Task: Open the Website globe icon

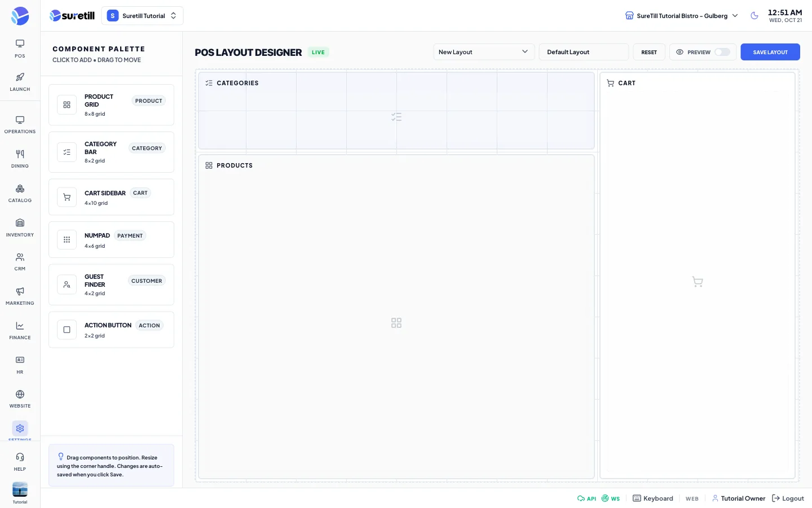Action: pos(20,394)
